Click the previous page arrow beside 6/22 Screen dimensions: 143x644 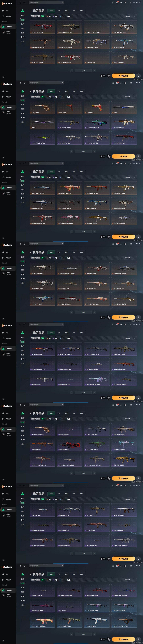click(72, 554)
